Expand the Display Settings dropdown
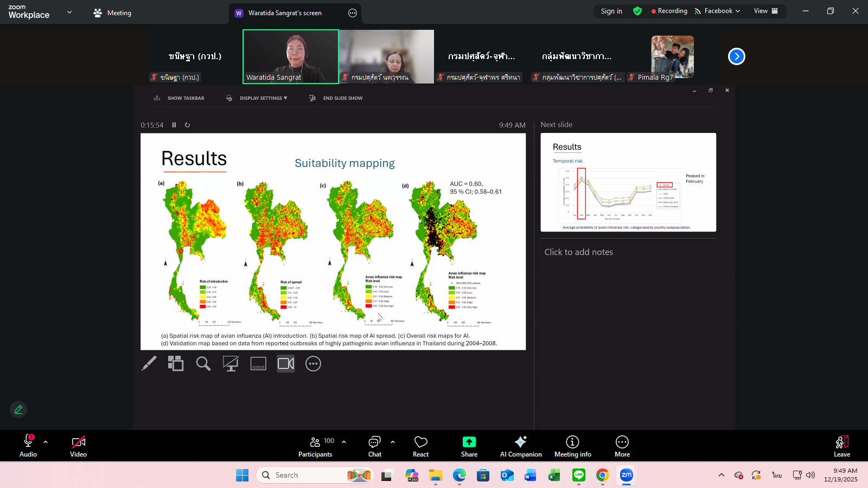 tap(263, 98)
